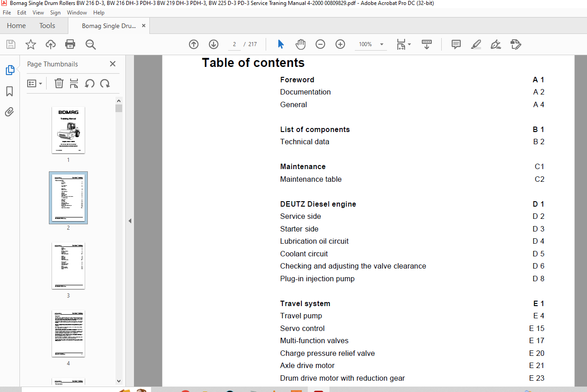Click the Plug-in injection pump entry

pyautogui.click(x=317, y=279)
